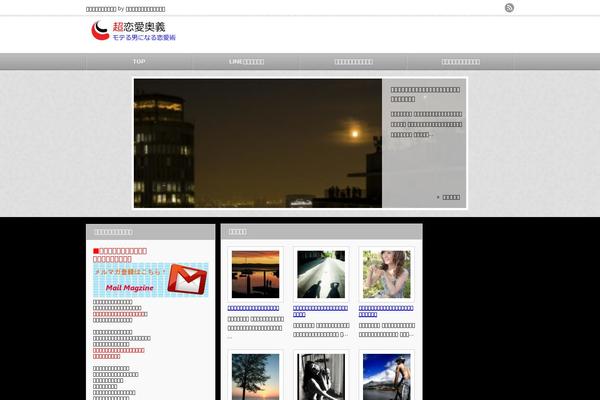Select the fourth navigation bar item

(x=460, y=62)
